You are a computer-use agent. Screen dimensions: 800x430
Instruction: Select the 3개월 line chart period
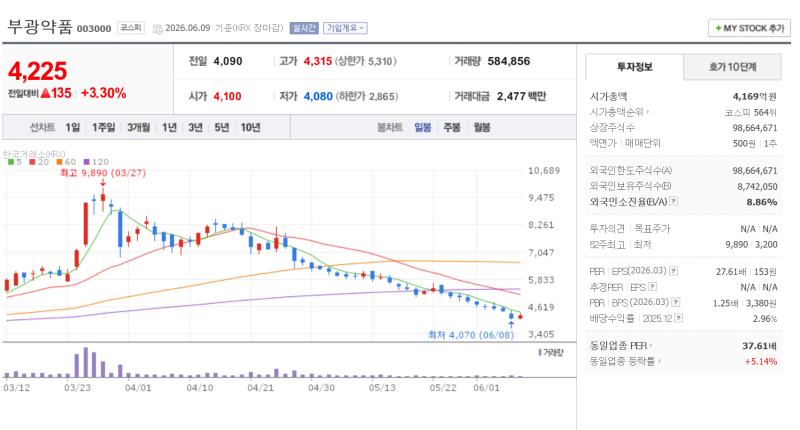click(138, 128)
